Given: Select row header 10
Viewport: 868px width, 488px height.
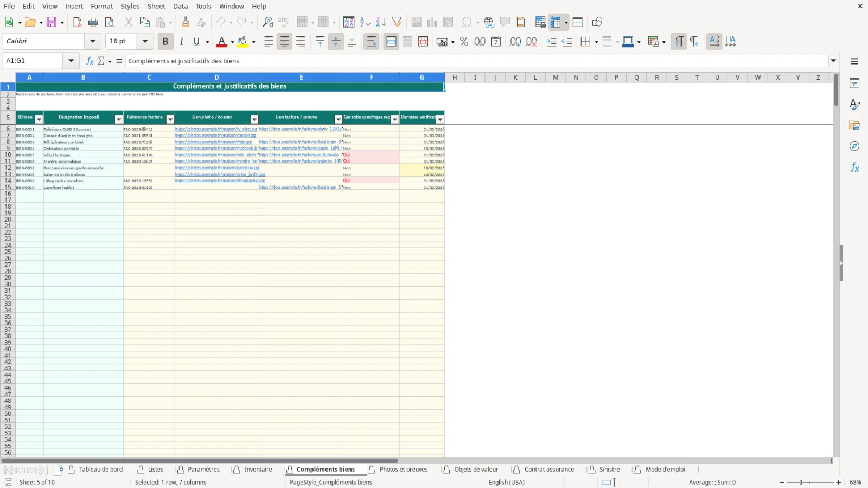Looking at the screenshot, I should click(x=8, y=155).
